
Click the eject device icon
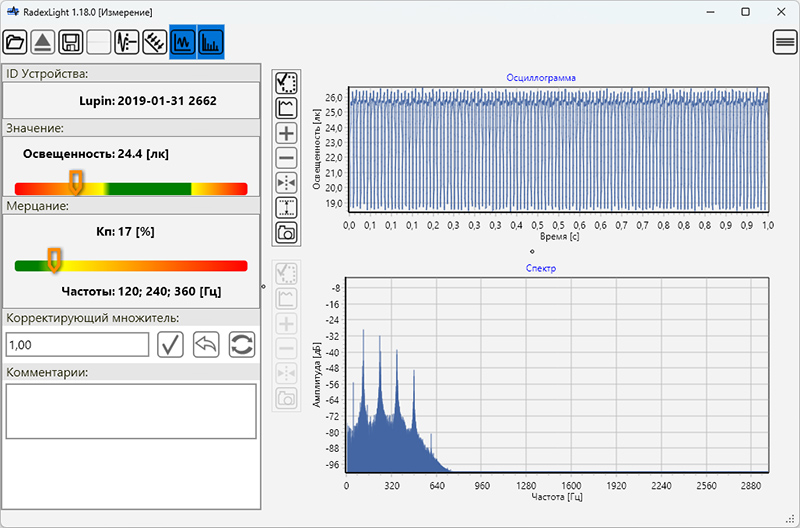tap(43, 42)
